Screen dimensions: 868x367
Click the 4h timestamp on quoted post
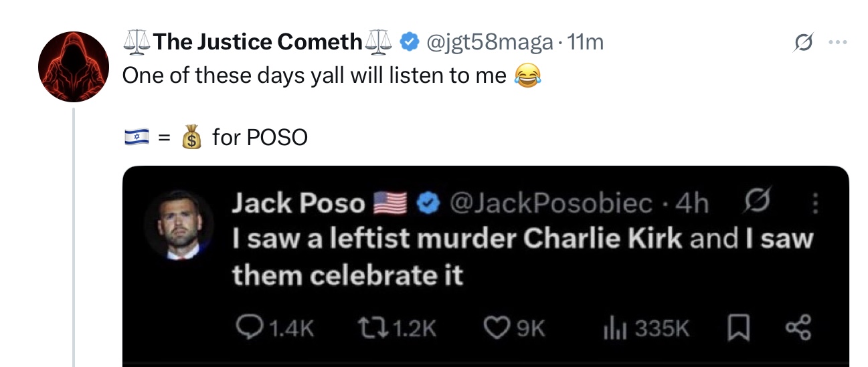[x=693, y=203]
